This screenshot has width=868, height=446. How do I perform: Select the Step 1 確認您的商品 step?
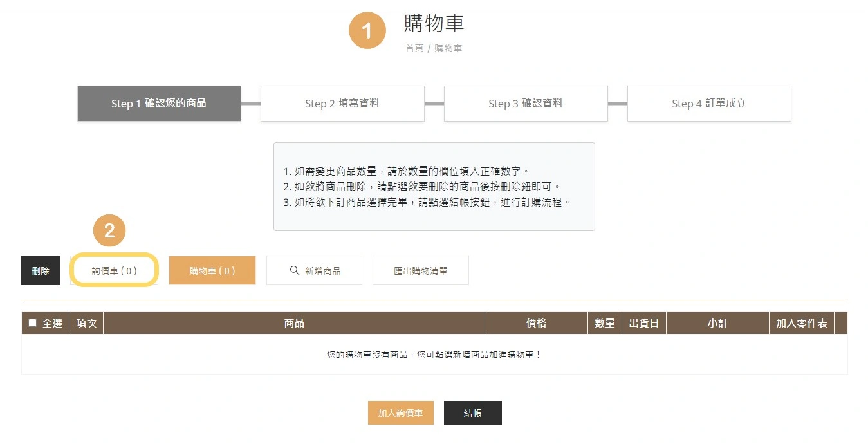pyautogui.click(x=158, y=103)
